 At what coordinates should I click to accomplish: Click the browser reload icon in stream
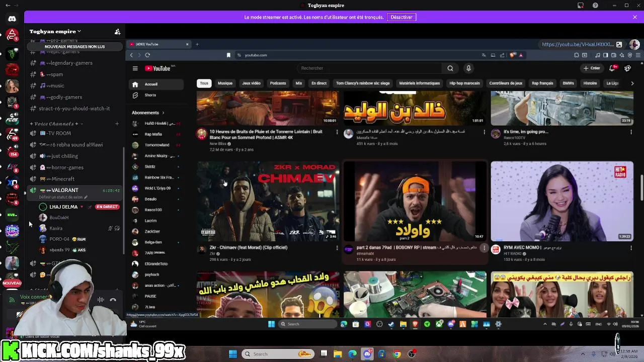coord(147,55)
